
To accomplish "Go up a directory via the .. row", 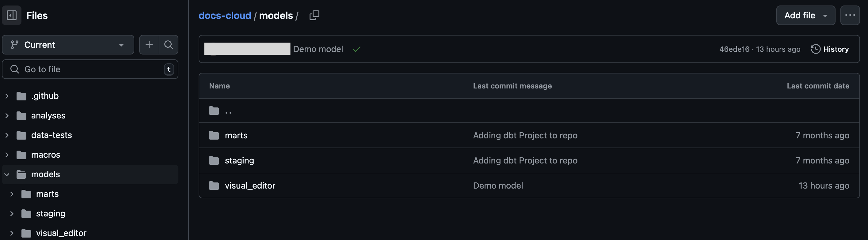I will [x=228, y=111].
